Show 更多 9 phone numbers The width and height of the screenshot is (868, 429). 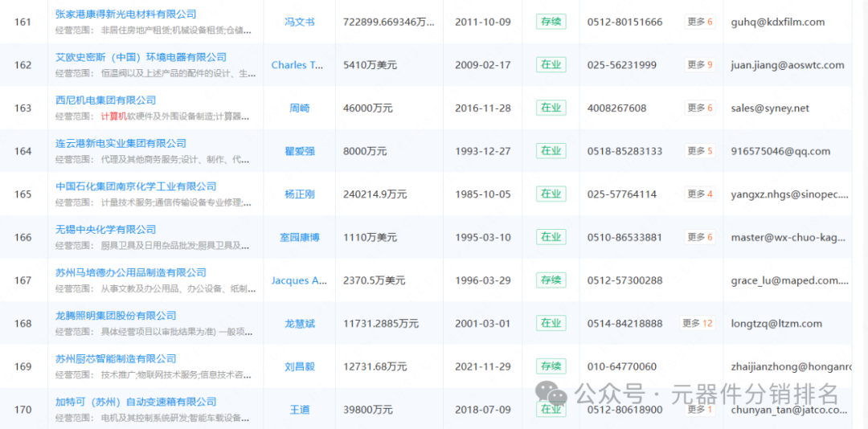point(700,65)
